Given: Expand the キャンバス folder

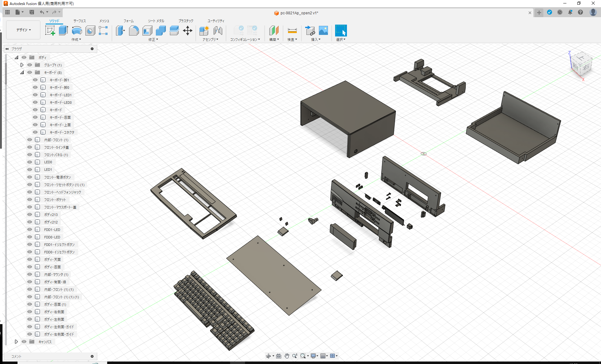Looking at the screenshot, I should pyautogui.click(x=17, y=341).
